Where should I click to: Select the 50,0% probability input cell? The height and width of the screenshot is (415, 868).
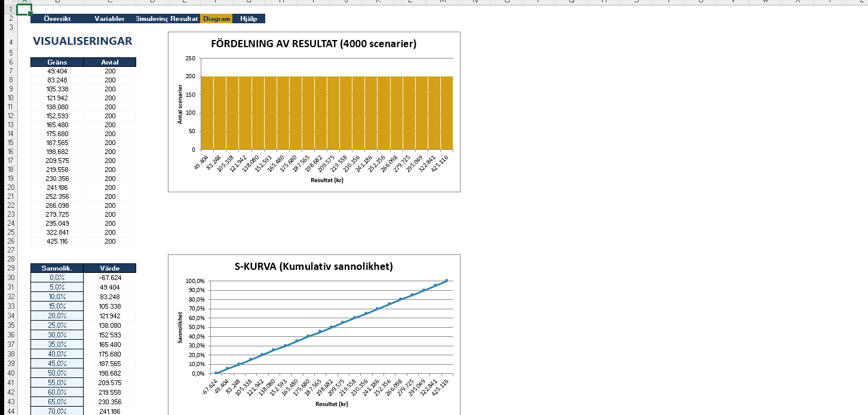click(57, 373)
